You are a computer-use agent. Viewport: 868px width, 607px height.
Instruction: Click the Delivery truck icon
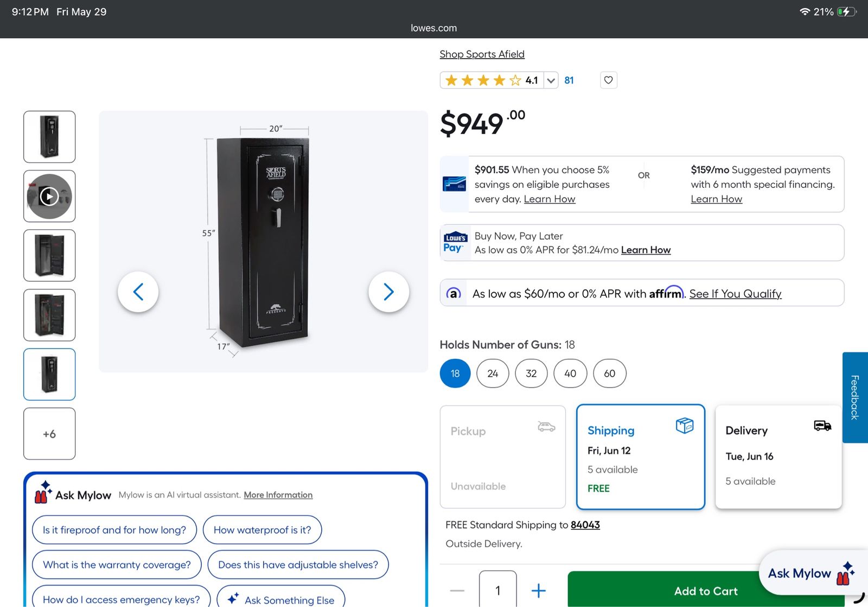coord(822,426)
